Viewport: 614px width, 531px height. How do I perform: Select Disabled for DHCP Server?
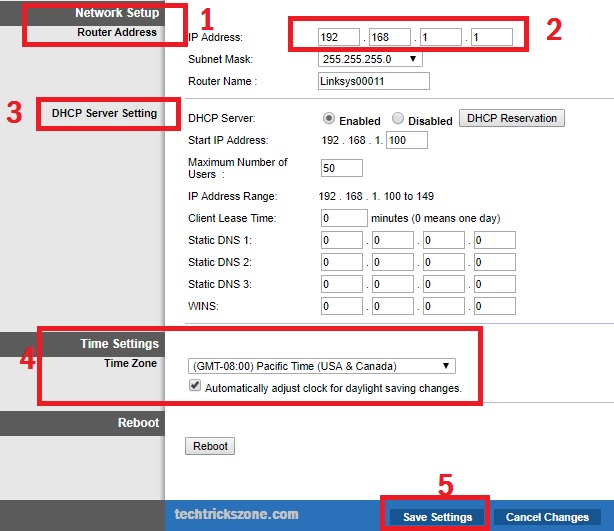[x=397, y=120]
